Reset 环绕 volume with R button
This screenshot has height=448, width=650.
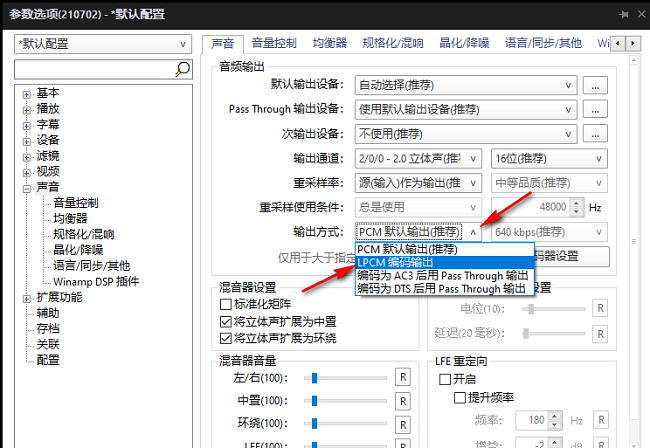click(x=403, y=425)
